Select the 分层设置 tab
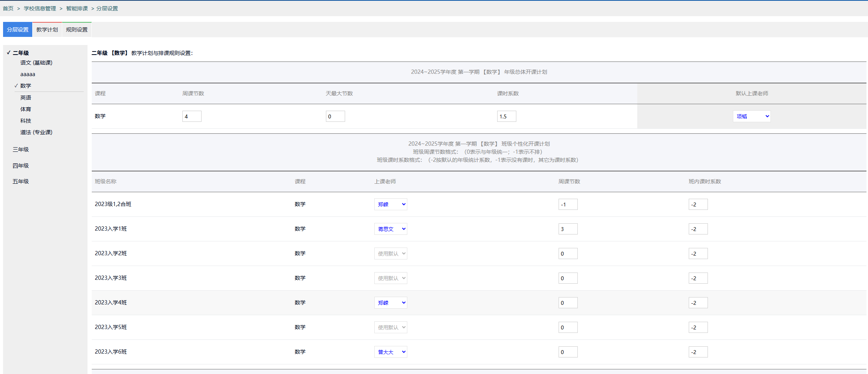868x374 pixels. click(18, 30)
